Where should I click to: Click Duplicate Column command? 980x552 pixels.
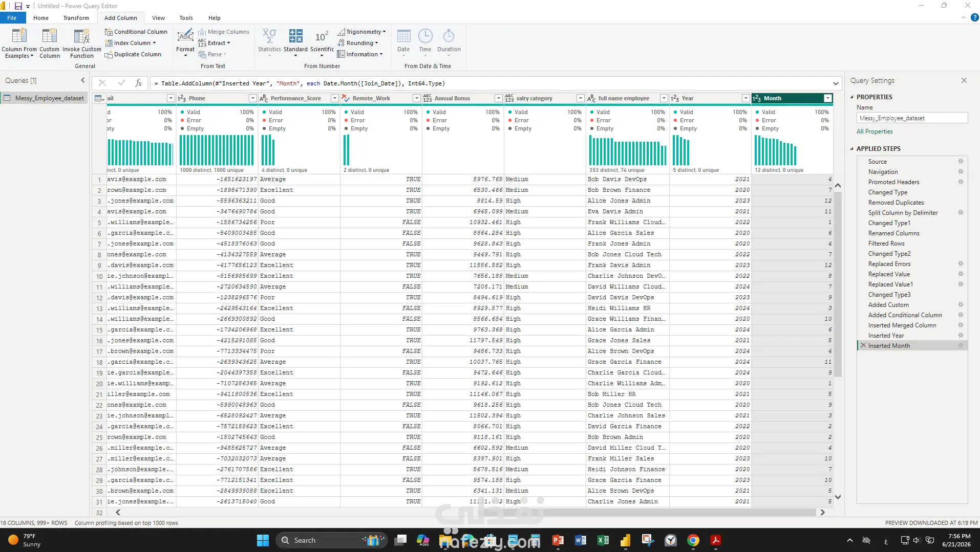[x=133, y=54]
